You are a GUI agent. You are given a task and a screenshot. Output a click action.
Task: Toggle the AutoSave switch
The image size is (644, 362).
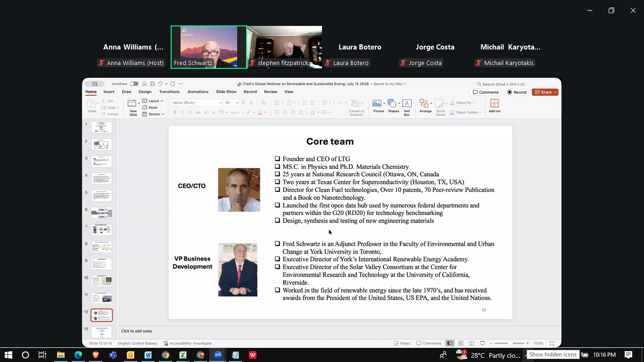point(134,84)
